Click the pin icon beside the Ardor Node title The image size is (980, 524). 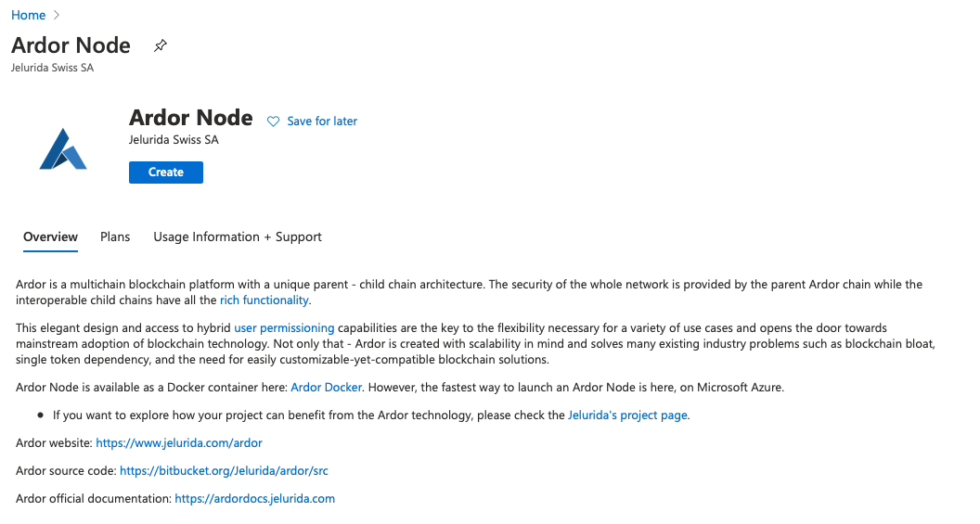(x=161, y=45)
